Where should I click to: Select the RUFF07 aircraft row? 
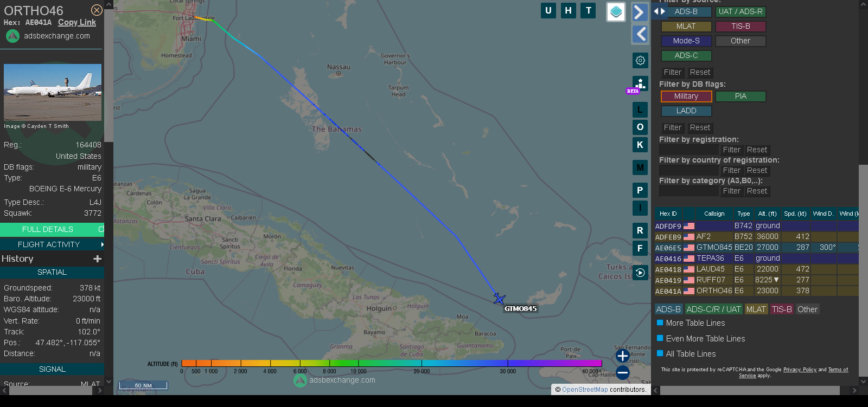coord(756,280)
